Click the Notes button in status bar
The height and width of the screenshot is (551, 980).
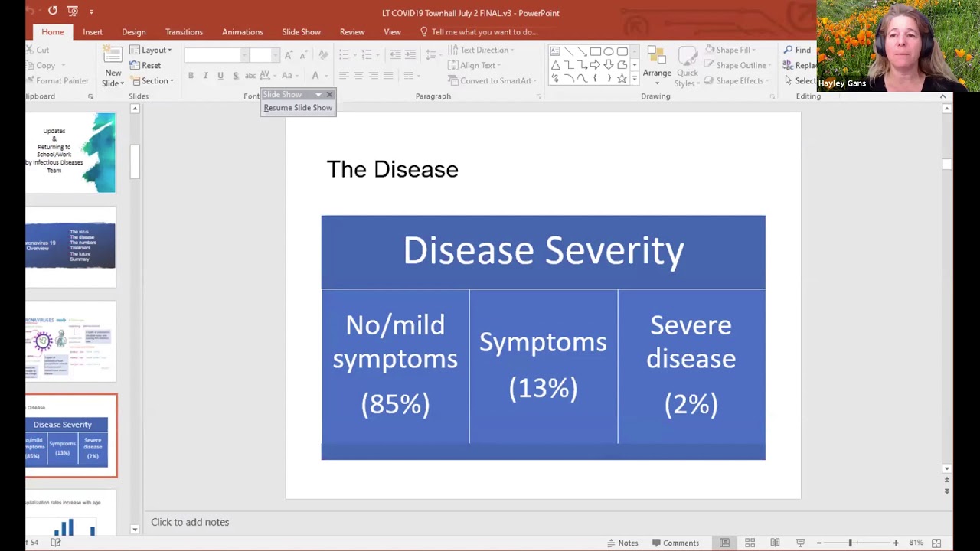[622, 543]
